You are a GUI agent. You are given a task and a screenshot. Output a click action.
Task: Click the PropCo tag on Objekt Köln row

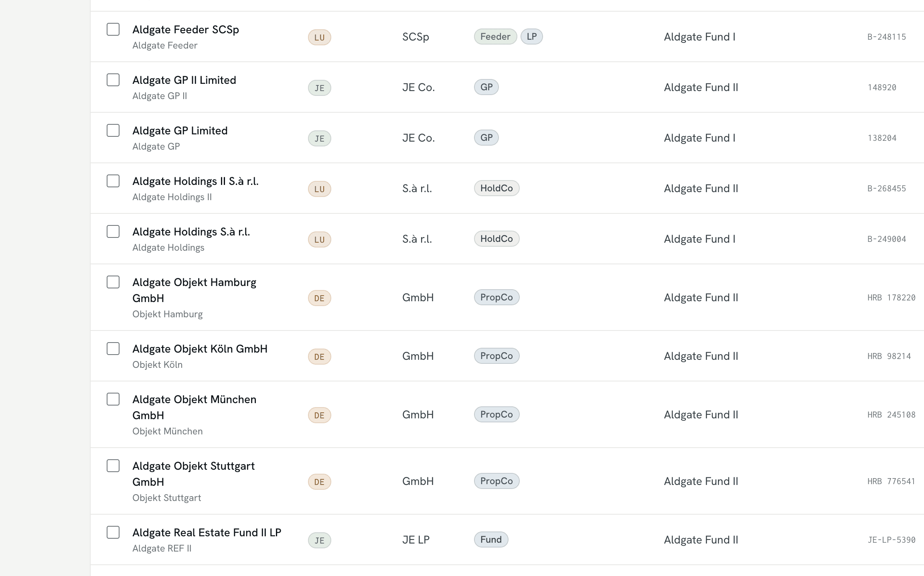pyautogui.click(x=496, y=356)
